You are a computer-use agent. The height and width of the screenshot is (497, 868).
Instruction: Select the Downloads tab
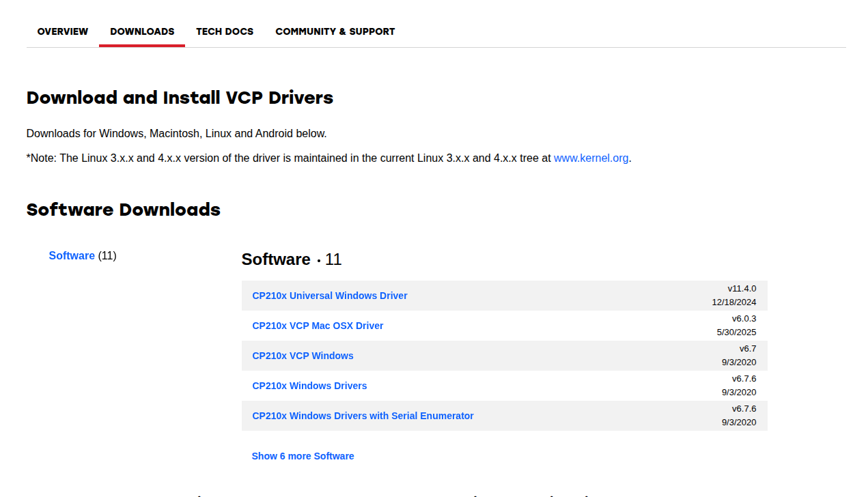tap(142, 31)
